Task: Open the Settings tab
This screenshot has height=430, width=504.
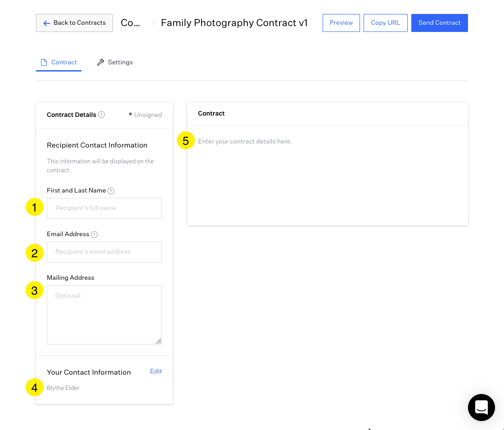Action: (x=115, y=63)
